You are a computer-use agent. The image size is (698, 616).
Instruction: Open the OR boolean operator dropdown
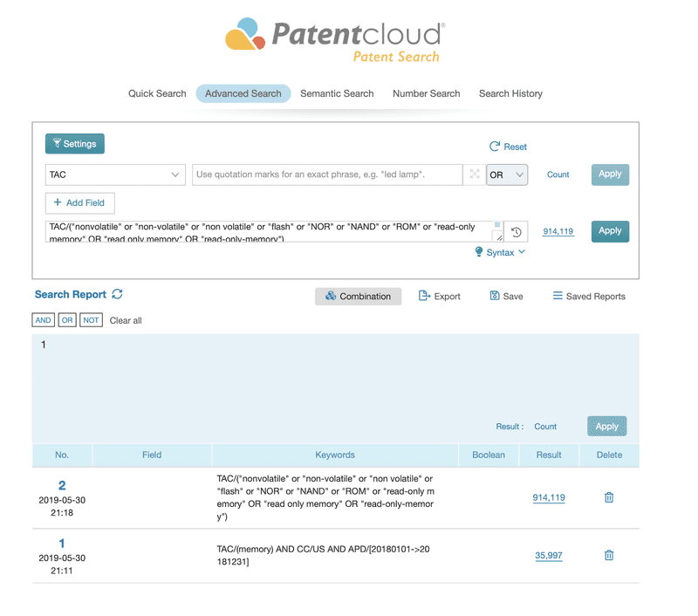pyautogui.click(x=507, y=175)
